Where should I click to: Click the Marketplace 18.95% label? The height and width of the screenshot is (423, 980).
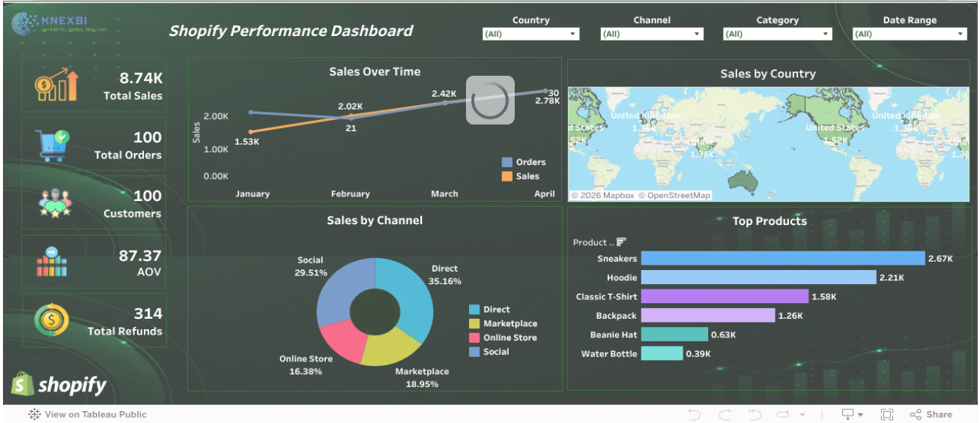click(x=422, y=377)
